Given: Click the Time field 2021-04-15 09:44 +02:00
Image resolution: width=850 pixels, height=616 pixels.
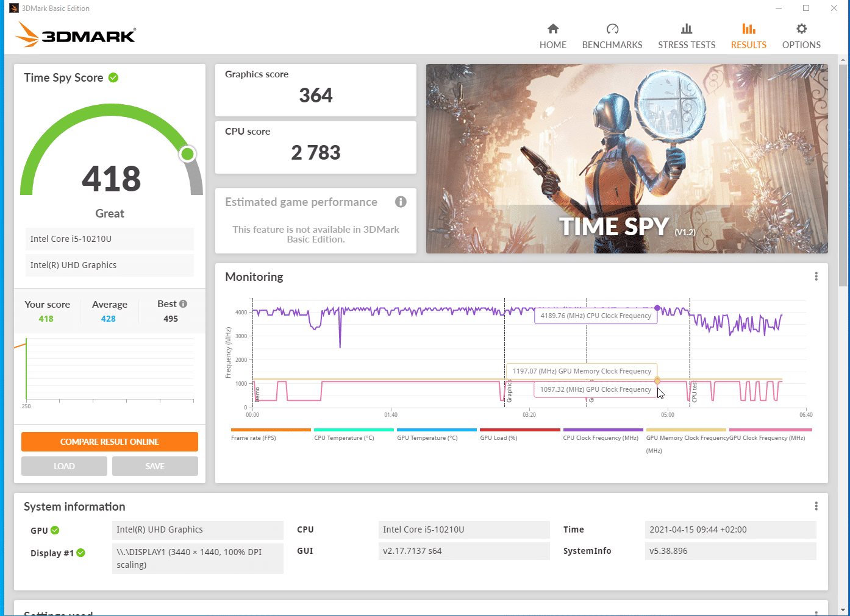Looking at the screenshot, I should pyautogui.click(x=730, y=529).
